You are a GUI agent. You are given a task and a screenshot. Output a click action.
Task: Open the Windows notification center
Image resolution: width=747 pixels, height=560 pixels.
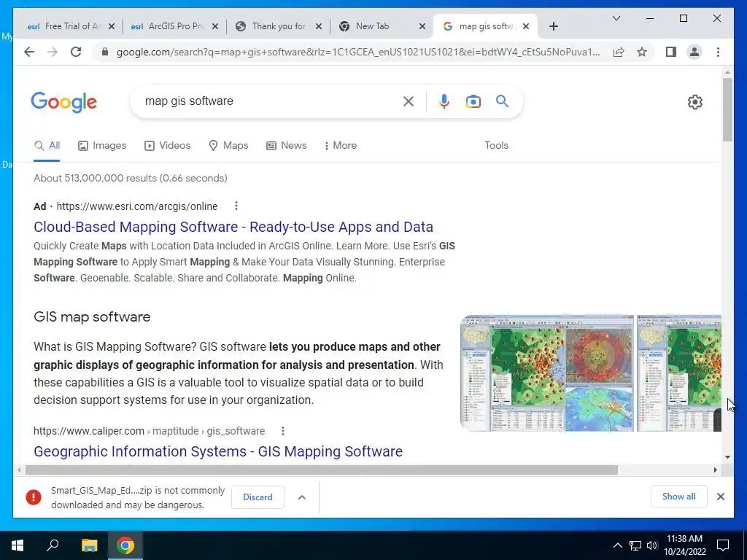(723, 545)
